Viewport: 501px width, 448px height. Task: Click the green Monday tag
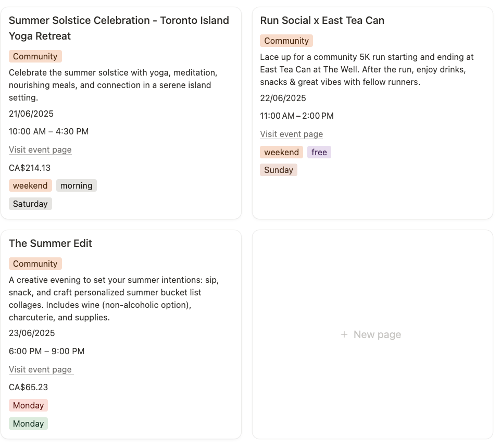(x=29, y=424)
